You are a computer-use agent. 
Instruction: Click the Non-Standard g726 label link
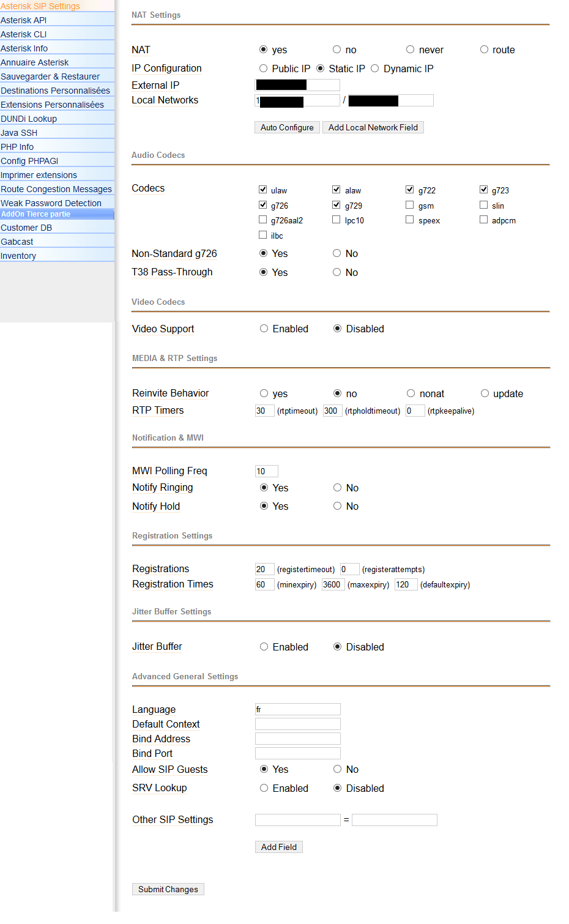tap(174, 253)
